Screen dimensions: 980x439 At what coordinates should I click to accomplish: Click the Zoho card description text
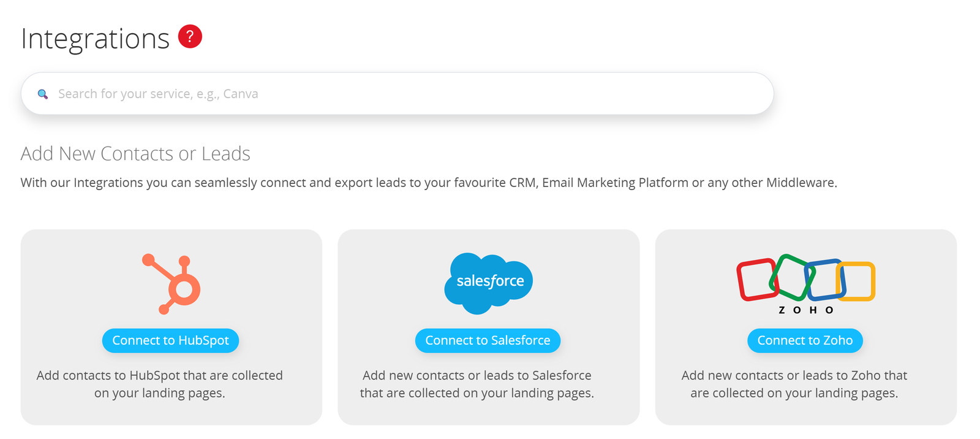tap(794, 384)
